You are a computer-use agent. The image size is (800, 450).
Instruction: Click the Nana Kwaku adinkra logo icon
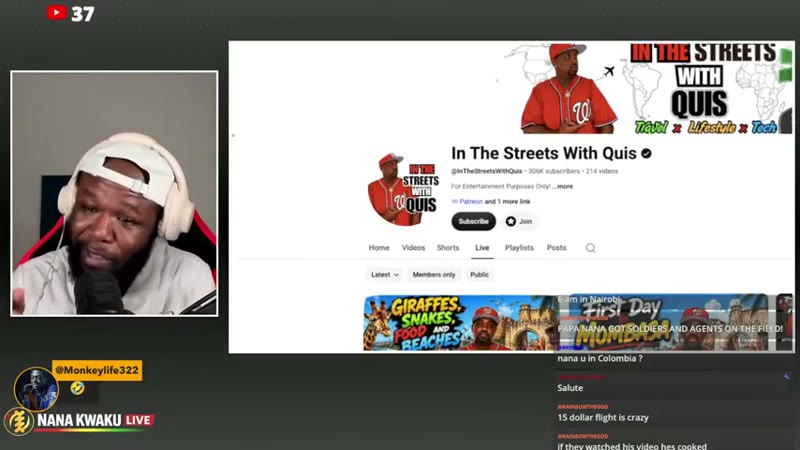point(19,421)
